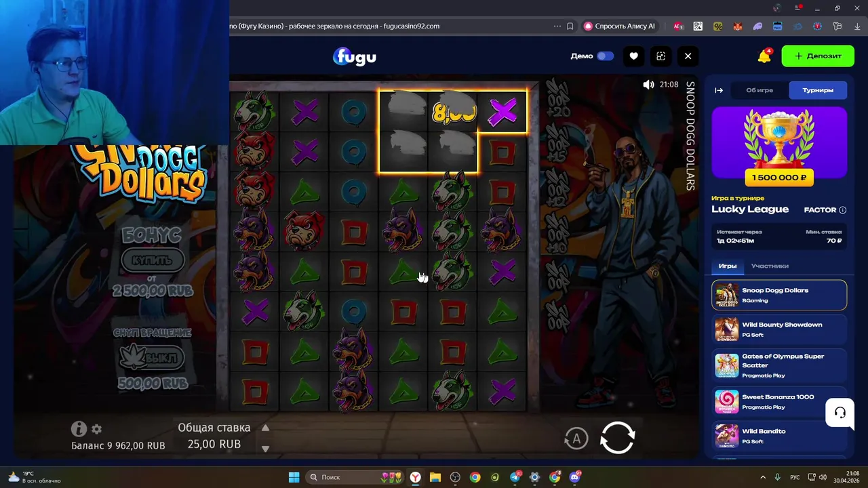Click Спросить Алису AI button

point(620,26)
